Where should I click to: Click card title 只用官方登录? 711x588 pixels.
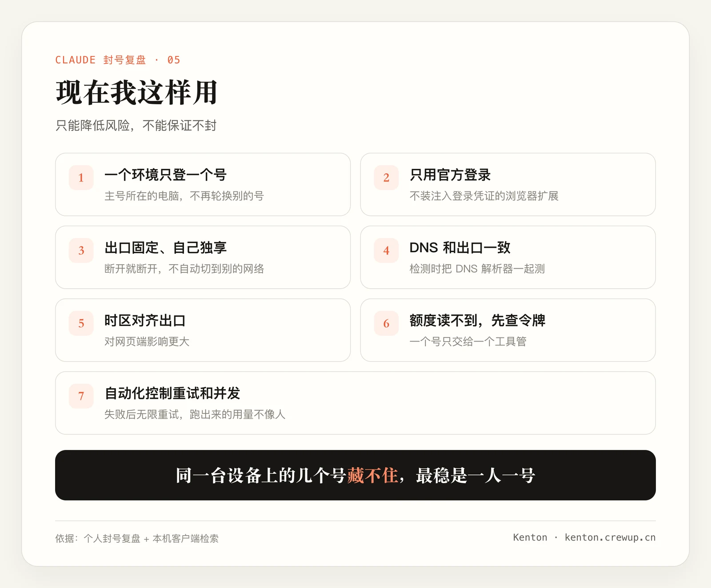(450, 175)
